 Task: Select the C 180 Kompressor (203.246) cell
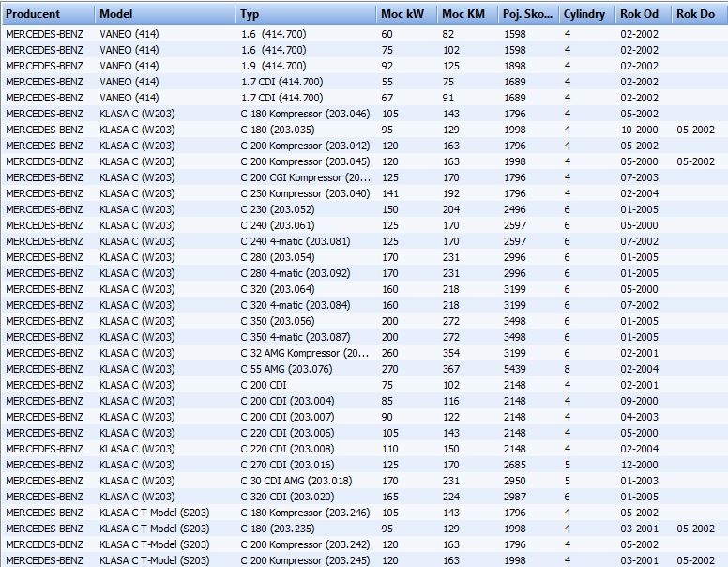click(305, 513)
